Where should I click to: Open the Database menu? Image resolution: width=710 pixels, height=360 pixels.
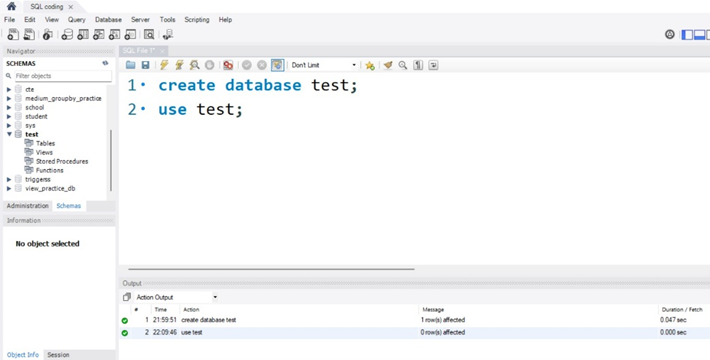(x=108, y=19)
